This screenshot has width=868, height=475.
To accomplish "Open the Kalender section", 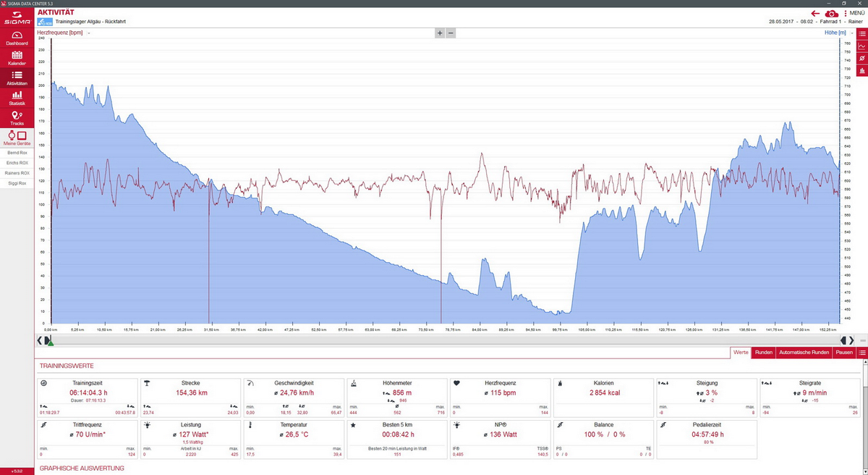I will coord(16,58).
